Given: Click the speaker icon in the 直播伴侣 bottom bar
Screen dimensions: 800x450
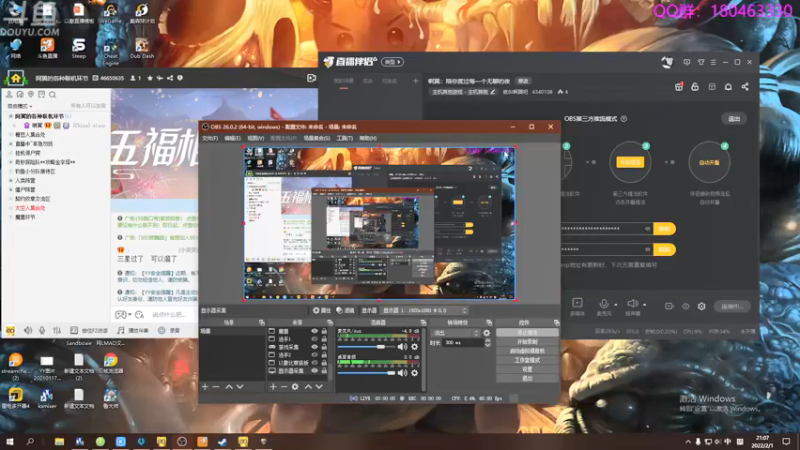Looking at the screenshot, I should pyautogui.click(x=632, y=304).
